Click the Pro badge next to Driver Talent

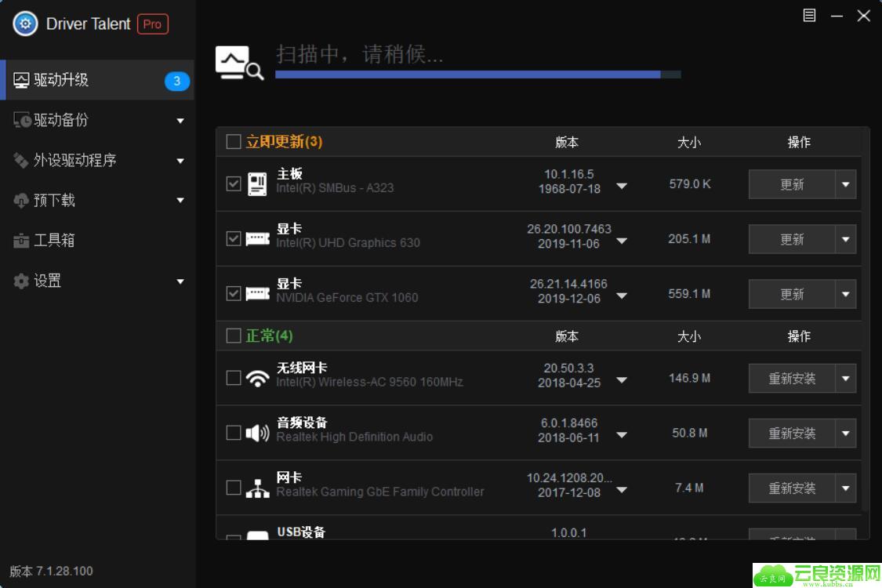pos(152,24)
